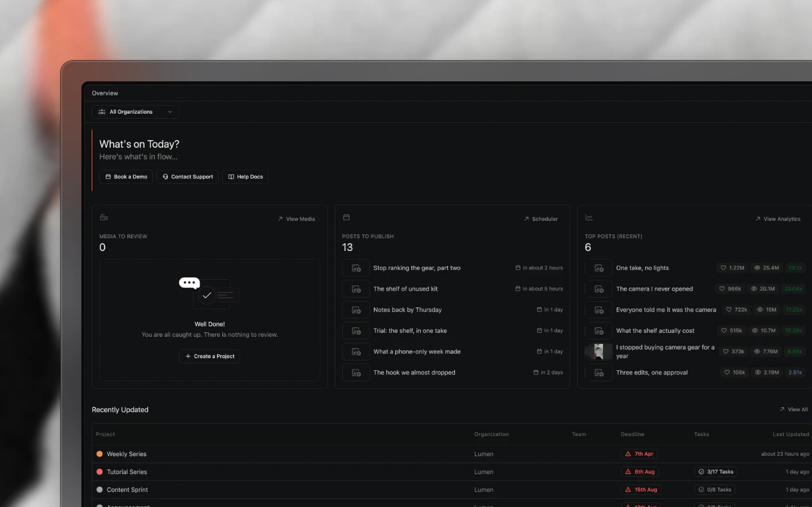Click media icon beside 'Everyone told me it was the camera'

(x=599, y=310)
